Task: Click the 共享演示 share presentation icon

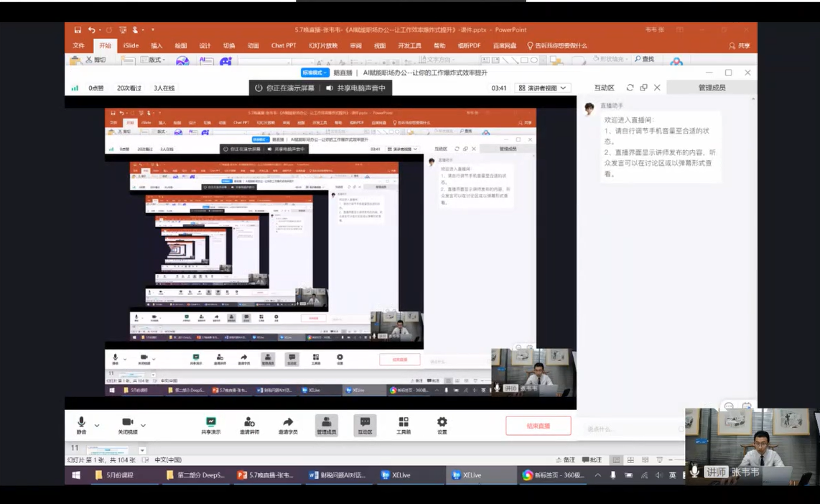Action: [x=210, y=424]
